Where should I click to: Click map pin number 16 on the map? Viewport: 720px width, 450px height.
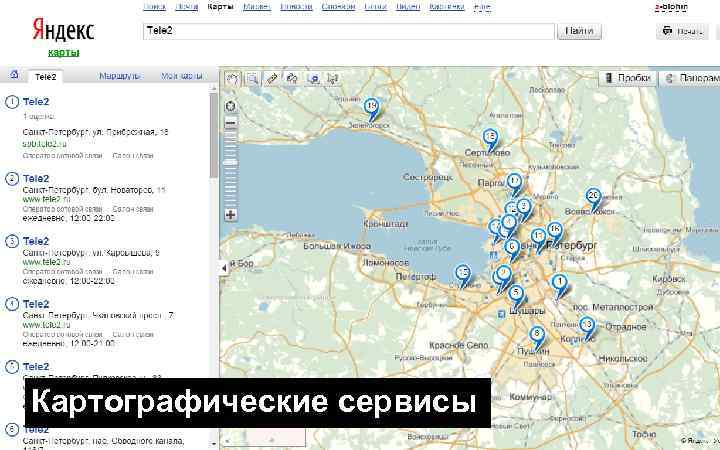555,232
